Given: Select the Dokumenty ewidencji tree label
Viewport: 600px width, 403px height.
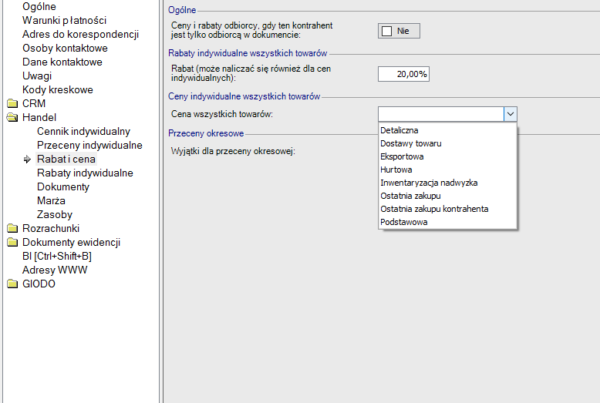Looking at the screenshot, I should pyautogui.click(x=72, y=243).
